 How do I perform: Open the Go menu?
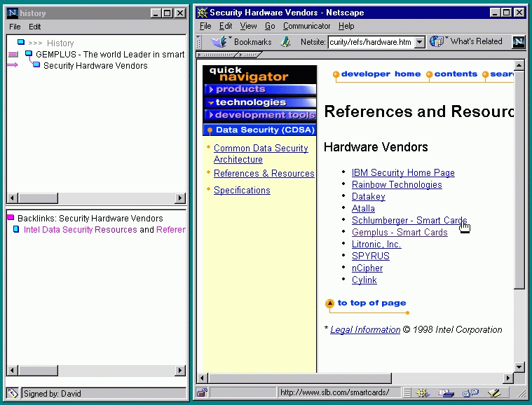point(270,26)
